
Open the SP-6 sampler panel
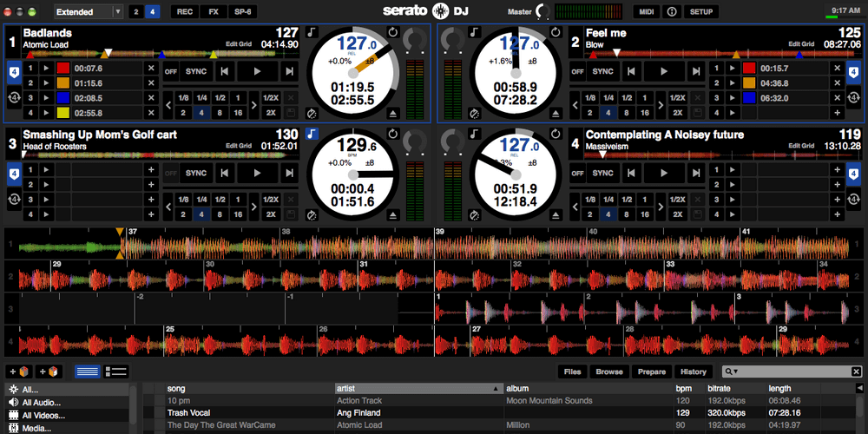pos(242,11)
